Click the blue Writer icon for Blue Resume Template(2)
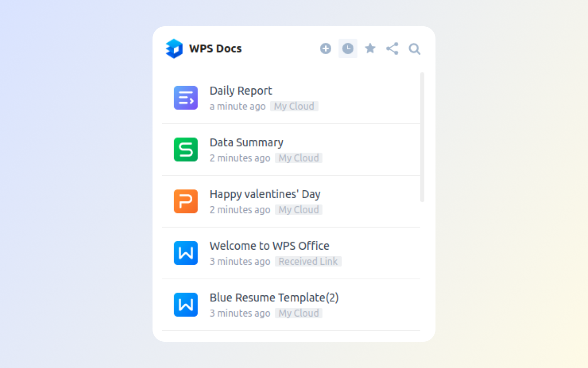The height and width of the screenshot is (368, 588). coord(186,305)
